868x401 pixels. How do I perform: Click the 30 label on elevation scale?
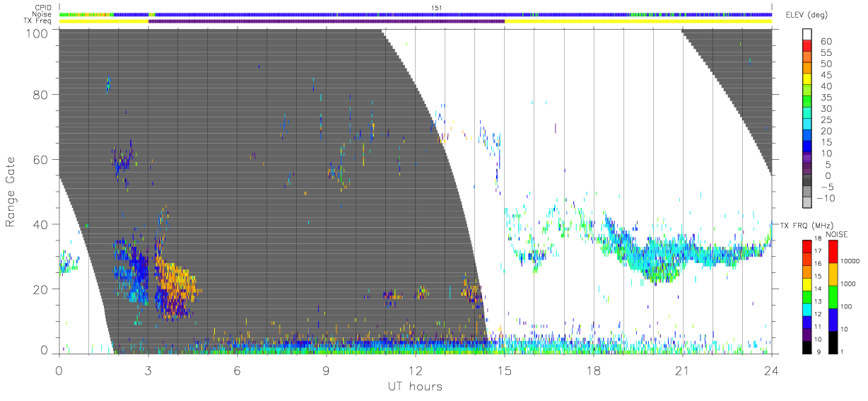(x=825, y=108)
